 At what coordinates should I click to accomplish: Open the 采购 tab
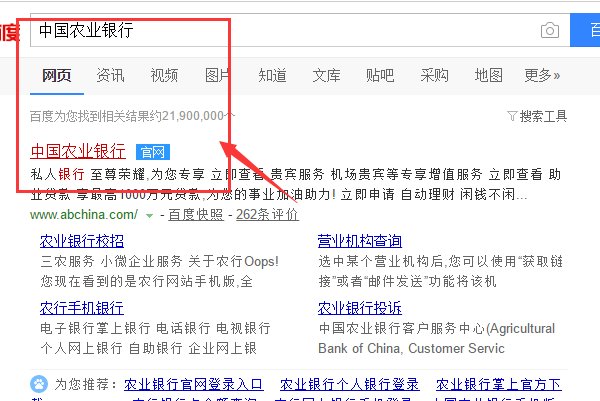(x=434, y=75)
